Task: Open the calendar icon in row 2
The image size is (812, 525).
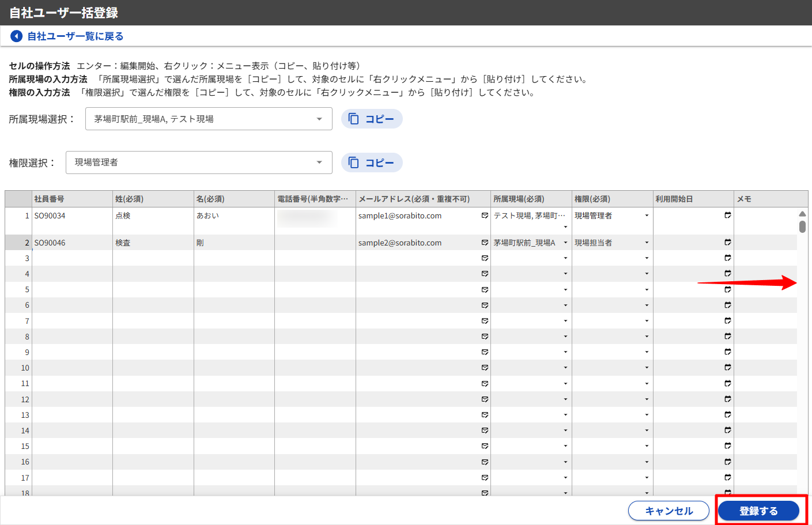Action: coord(728,243)
